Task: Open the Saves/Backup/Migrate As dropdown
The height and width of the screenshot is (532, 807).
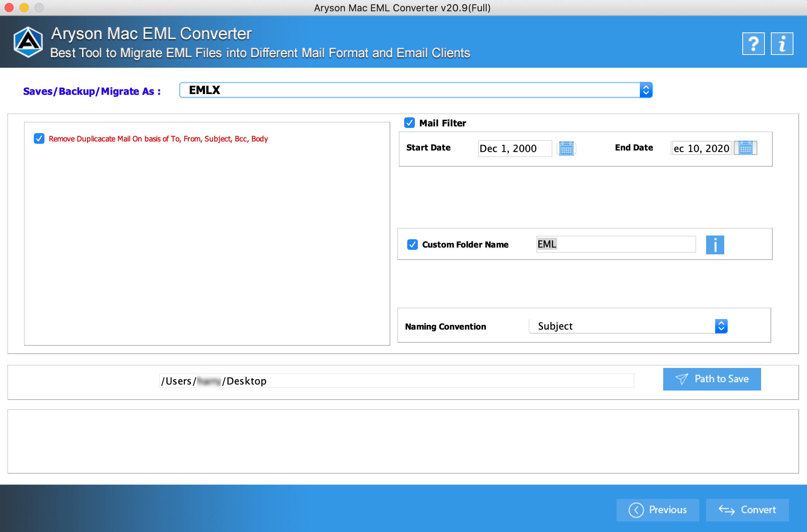Action: coord(416,90)
